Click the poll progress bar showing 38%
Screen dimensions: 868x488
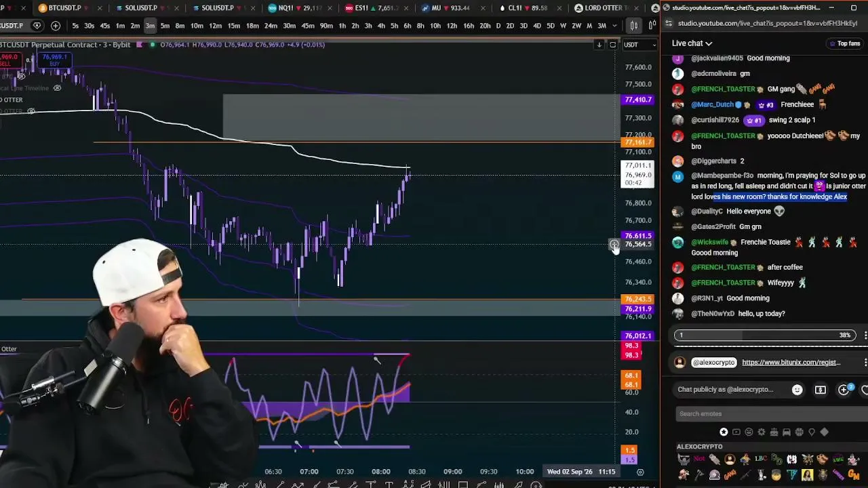(764, 335)
